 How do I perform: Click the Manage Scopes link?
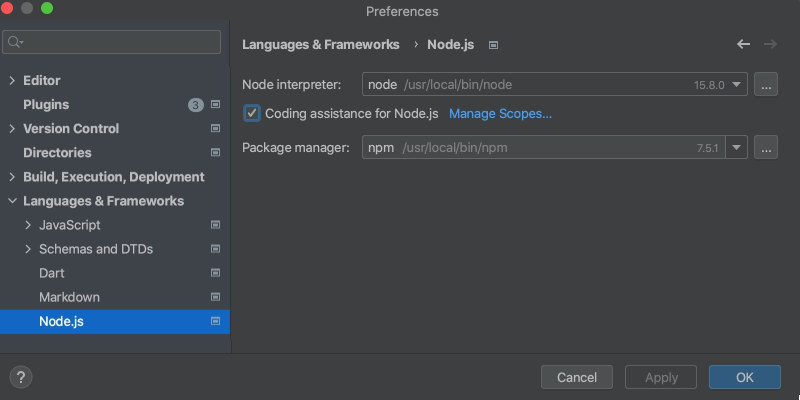point(500,114)
